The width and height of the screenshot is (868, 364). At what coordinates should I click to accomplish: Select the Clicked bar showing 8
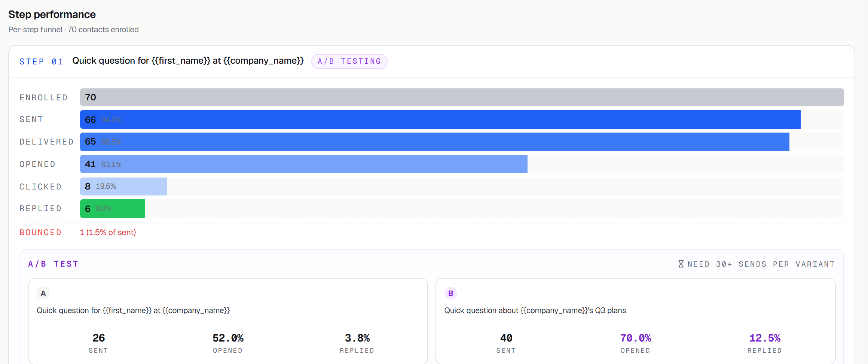(x=123, y=186)
